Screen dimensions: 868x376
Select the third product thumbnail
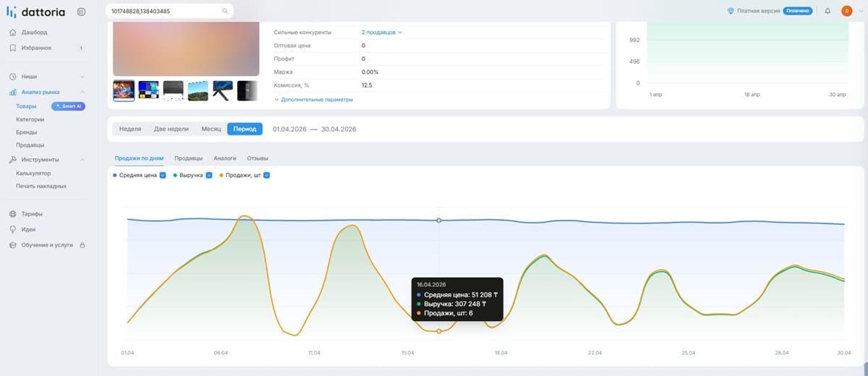coord(173,90)
